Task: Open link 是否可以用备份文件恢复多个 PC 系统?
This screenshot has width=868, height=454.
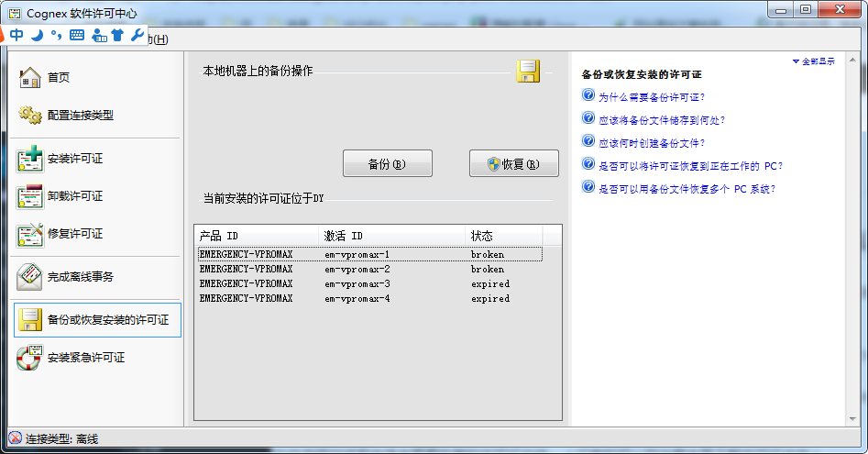Action: point(687,189)
